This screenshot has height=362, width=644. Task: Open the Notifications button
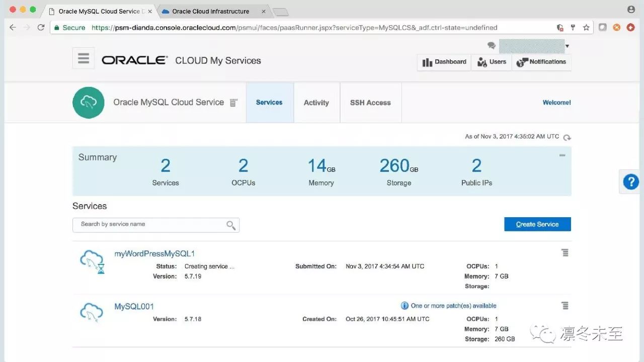(x=541, y=62)
